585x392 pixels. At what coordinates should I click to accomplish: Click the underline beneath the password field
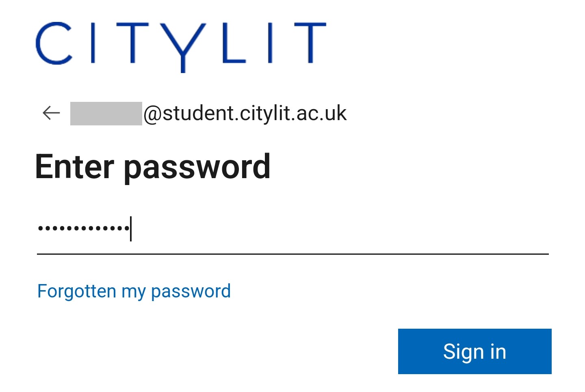pos(292,254)
